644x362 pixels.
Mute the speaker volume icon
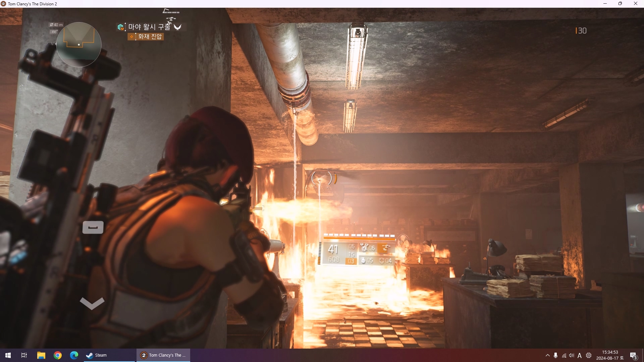click(572, 355)
